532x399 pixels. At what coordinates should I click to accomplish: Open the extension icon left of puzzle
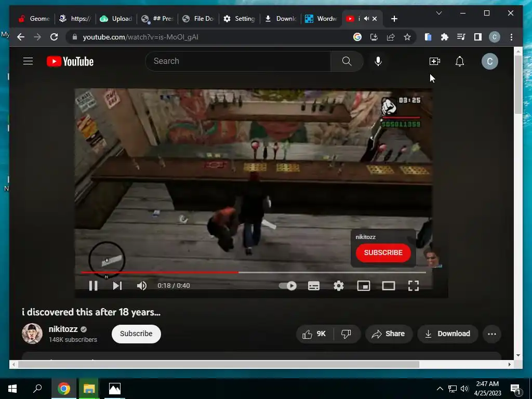(x=428, y=37)
